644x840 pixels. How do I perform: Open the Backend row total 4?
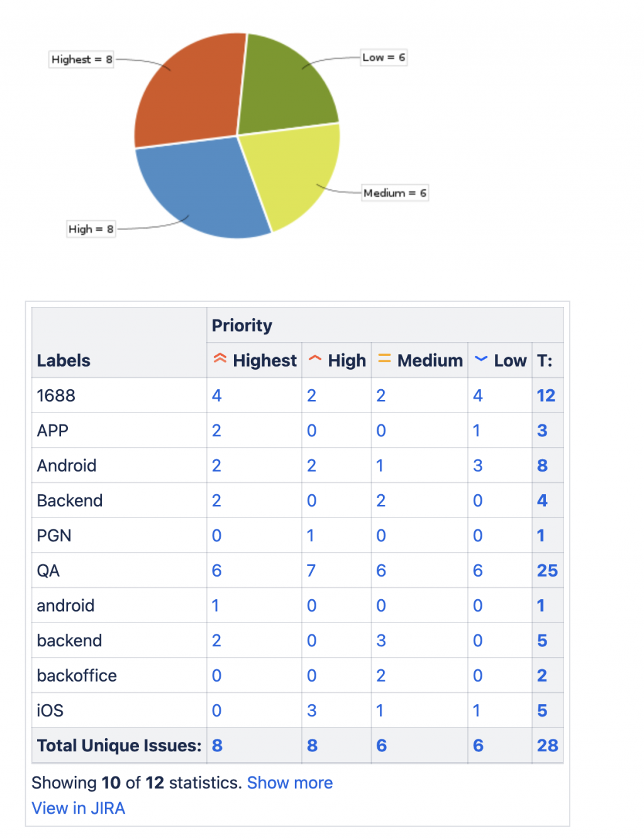542,501
